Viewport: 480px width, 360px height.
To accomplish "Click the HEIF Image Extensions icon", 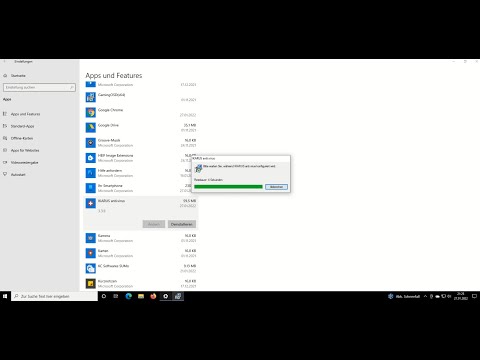I will coord(91,158).
